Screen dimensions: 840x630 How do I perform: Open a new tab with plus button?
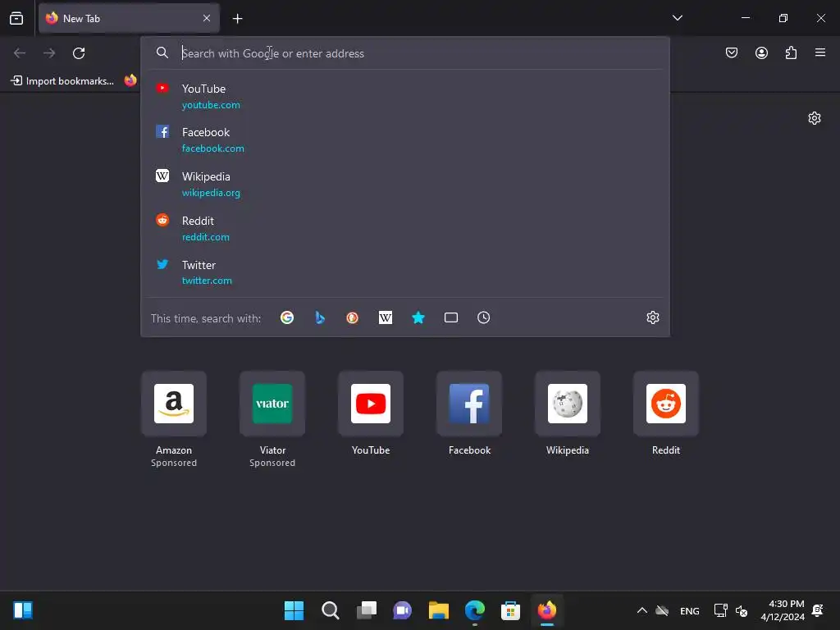[237, 19]
